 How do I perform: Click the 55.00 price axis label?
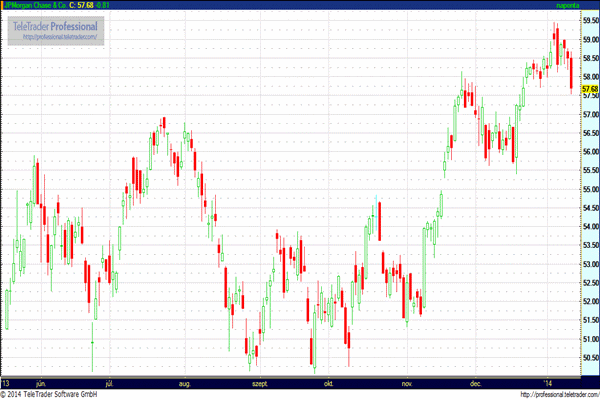coord(590,189)
